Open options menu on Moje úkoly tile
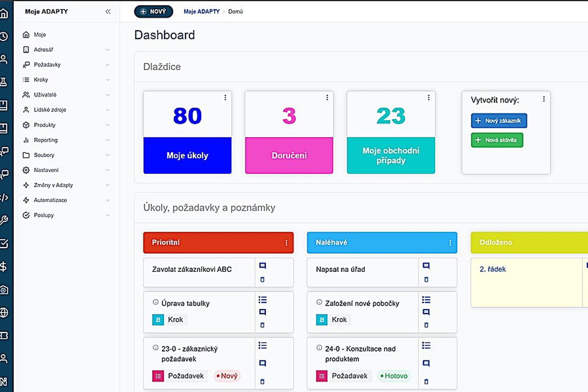 pos(225,98)
